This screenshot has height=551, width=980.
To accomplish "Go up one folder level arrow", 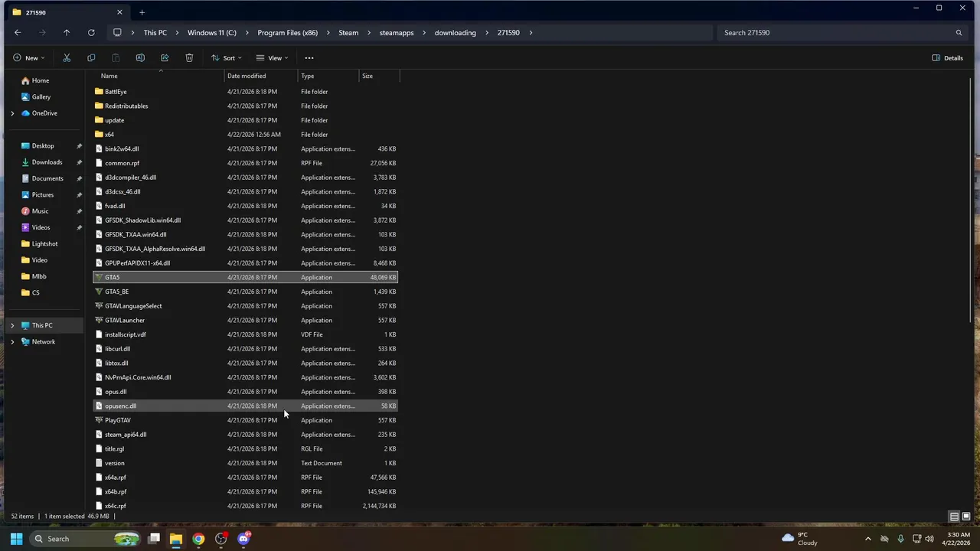I will (67, 33).
